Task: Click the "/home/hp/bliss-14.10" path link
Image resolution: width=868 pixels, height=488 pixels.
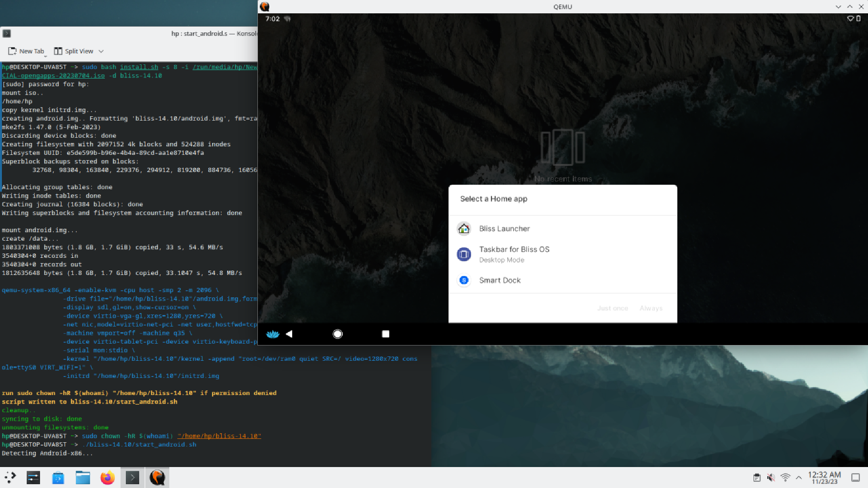Action: click(x=219, y=436)
